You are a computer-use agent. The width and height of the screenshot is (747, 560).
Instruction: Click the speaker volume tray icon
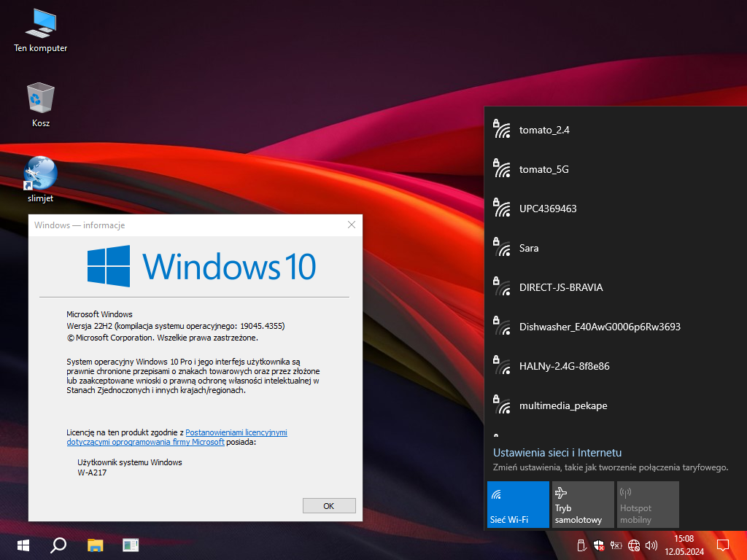651,545
